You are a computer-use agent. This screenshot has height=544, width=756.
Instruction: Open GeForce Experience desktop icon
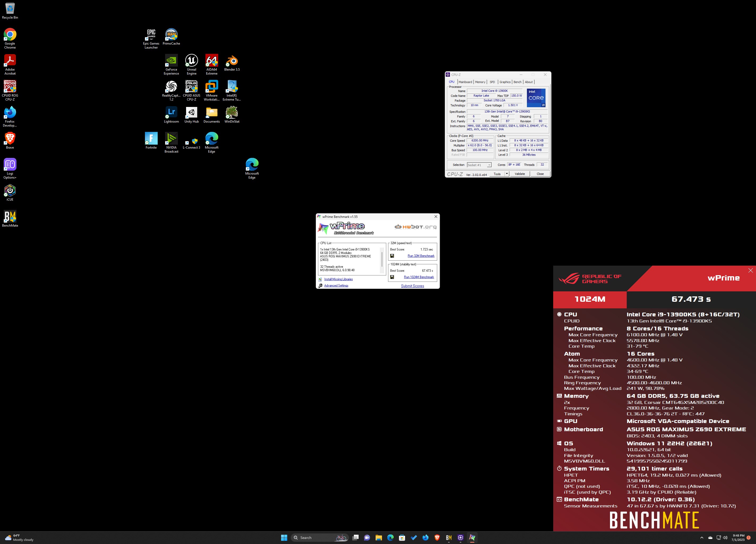pyautogui.click(x=171, y=65)
